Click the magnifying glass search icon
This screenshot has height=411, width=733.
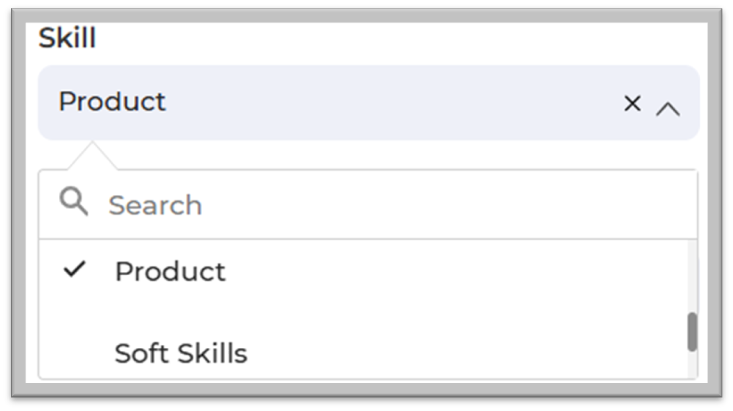pos(73,202)
